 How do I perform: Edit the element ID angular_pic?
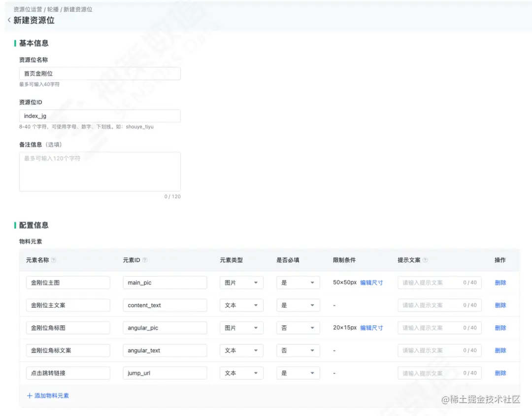(x=165, y=328)
